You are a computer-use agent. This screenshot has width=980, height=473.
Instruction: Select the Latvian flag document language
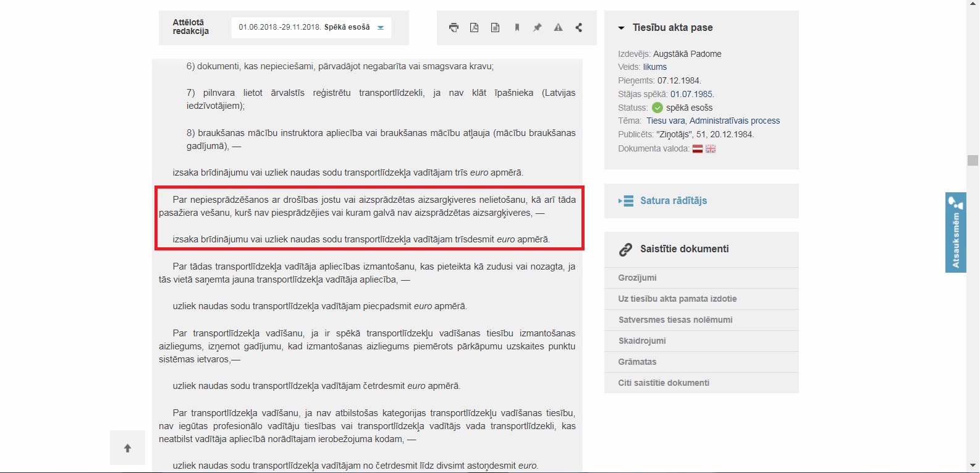pos(698,149)
